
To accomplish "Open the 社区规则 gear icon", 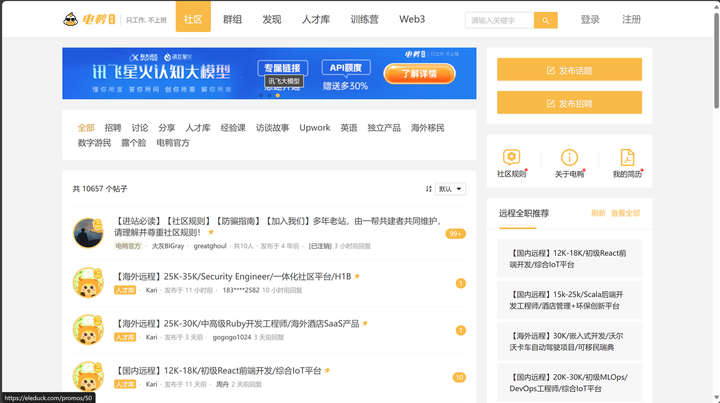I will click(x=511, y=157).
